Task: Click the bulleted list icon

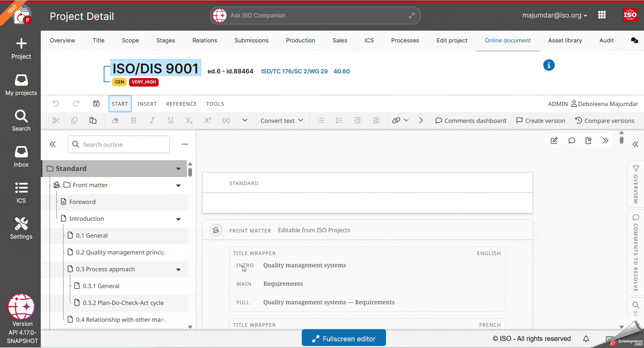Action: (x=321, y=120)
